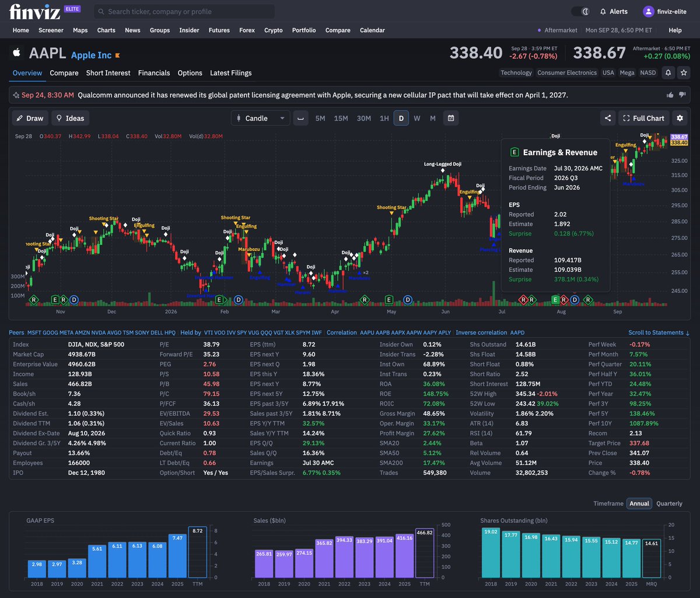Open the Candle chart type dropdown

pos(261,118)
